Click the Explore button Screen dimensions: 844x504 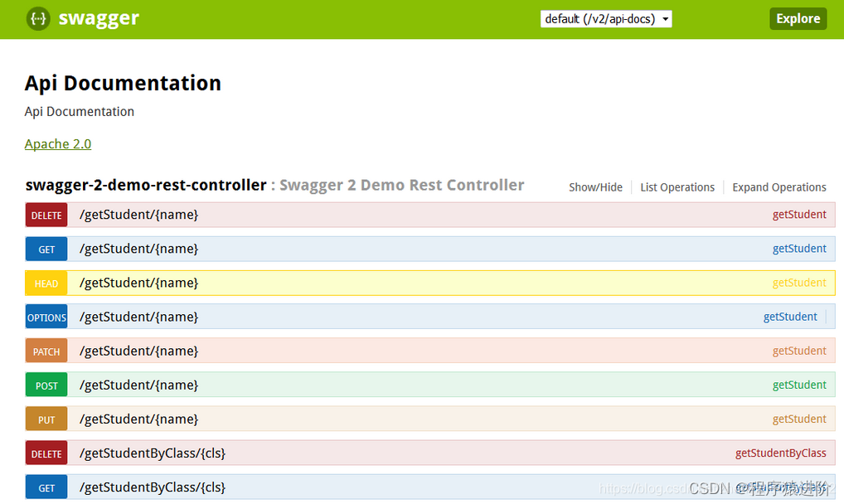(x=798, y=19)
